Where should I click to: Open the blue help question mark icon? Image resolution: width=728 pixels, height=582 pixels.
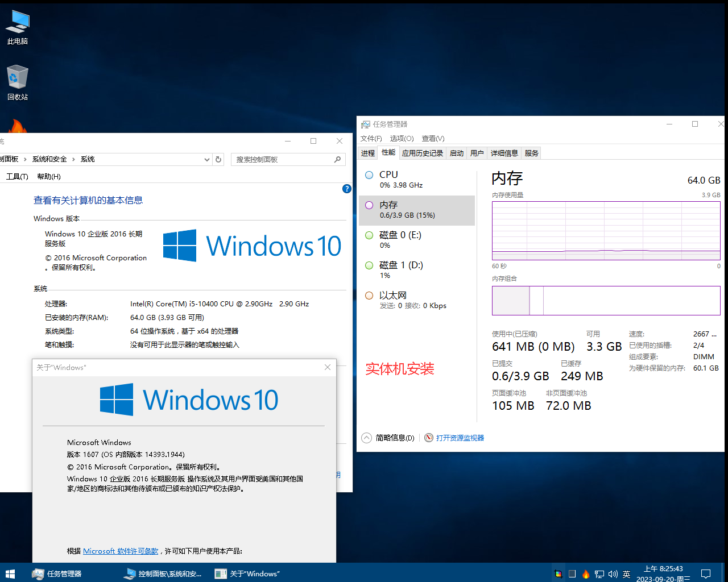coord(347,189)
